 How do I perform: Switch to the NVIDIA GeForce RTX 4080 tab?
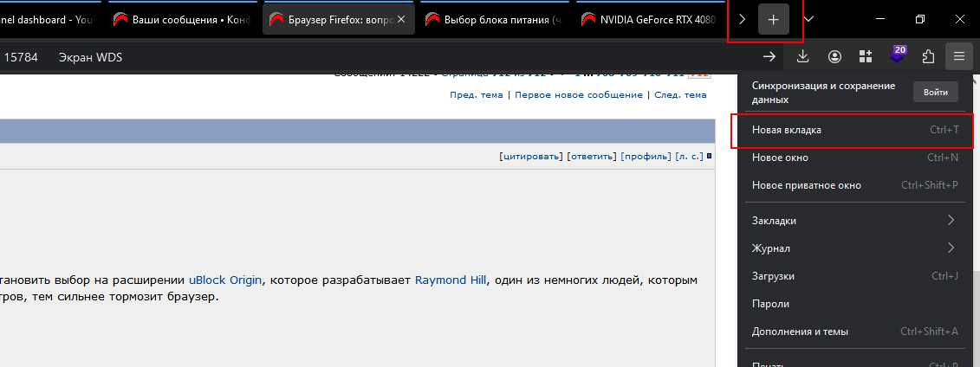651,19
